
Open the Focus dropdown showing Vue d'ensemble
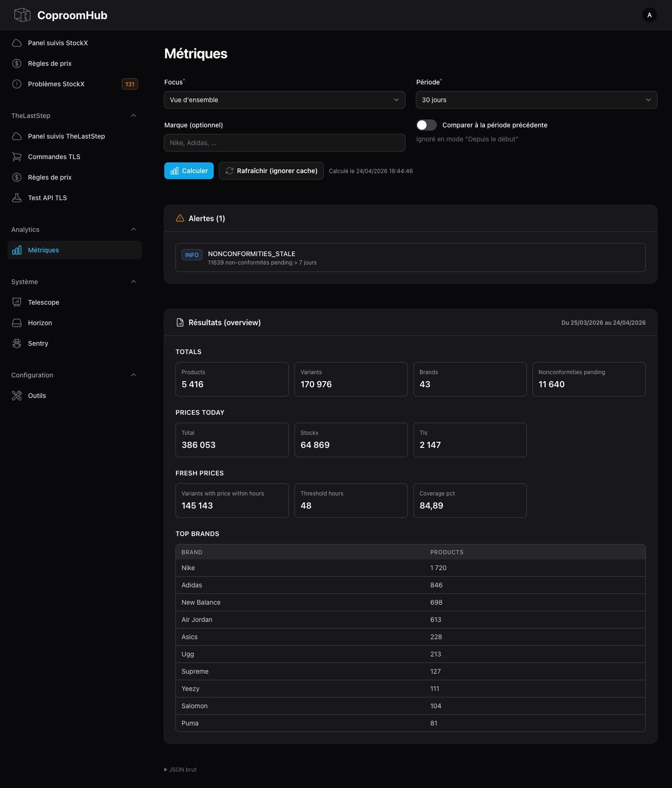pyautogui.click(x=285, y=100)
